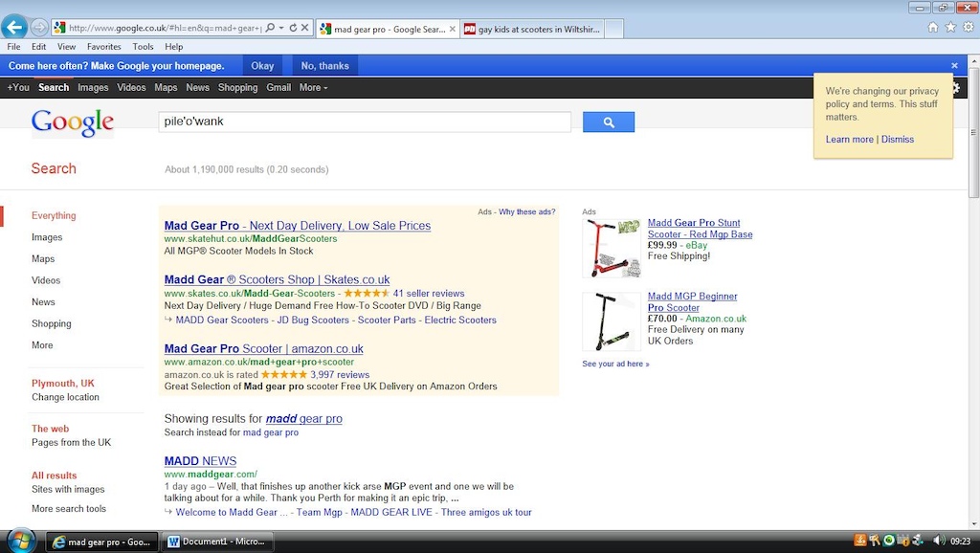Click the vertical scrollbar thumb
Image resolution: width=980 pixels, height=553 pixels.
[973, 131]
